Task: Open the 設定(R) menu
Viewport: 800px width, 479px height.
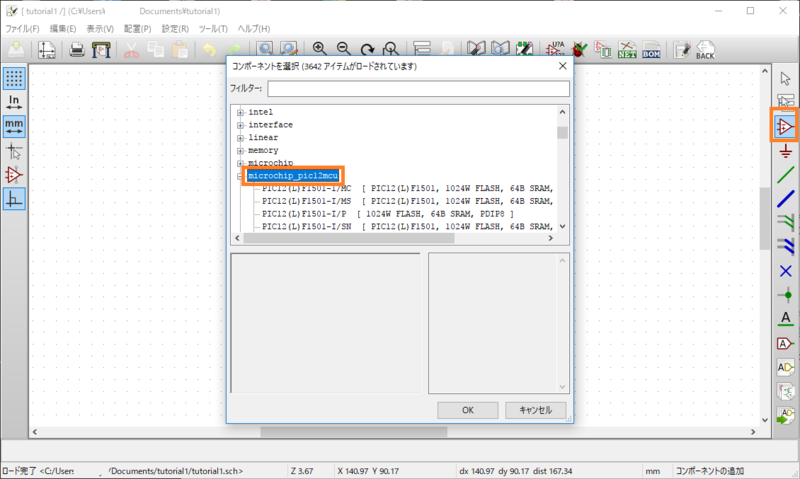Action: coord(175,29)
